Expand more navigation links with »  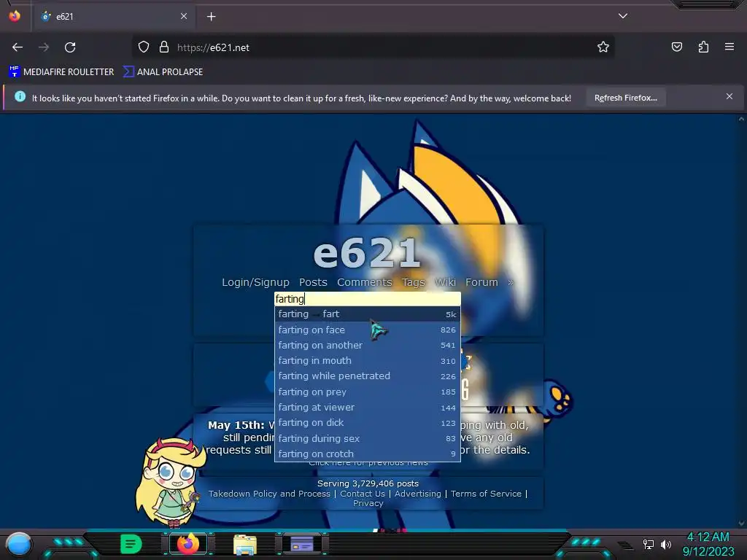[511, 282]
